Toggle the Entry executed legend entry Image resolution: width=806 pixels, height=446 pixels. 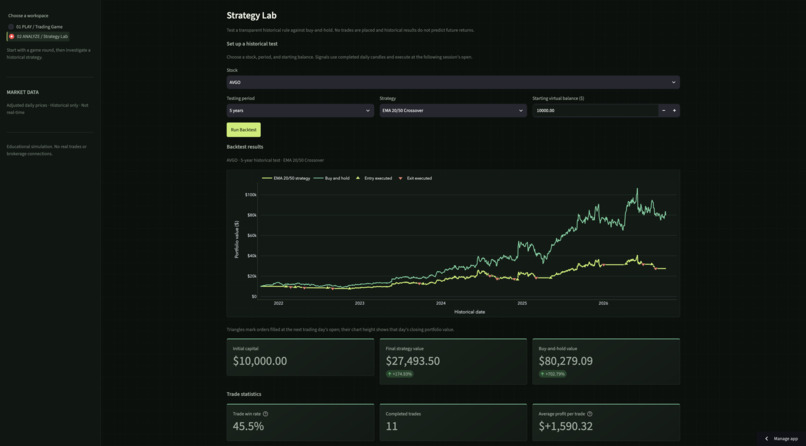coord(374,178)
